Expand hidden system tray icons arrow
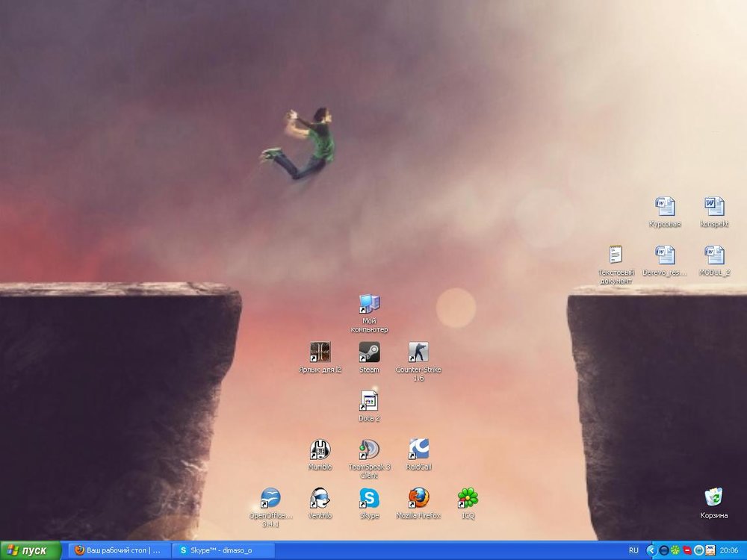This screenshot has height=560, width=747. pos(651,550)
